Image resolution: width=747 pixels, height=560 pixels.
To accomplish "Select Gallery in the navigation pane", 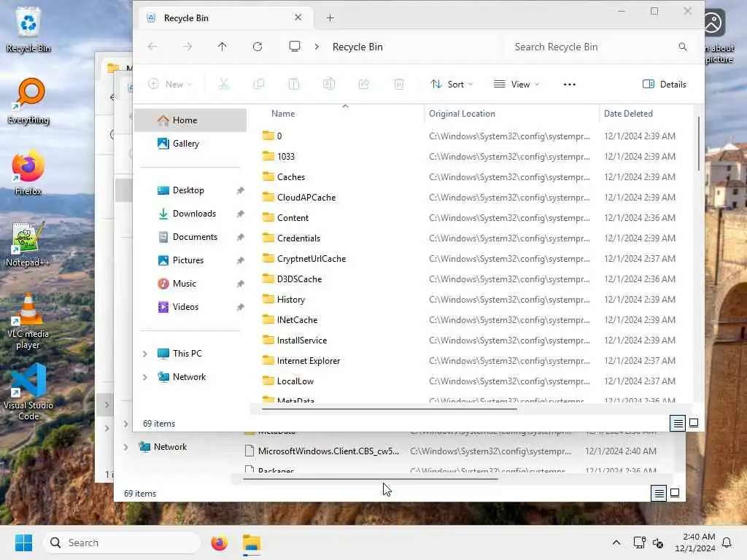I will 190,144.
